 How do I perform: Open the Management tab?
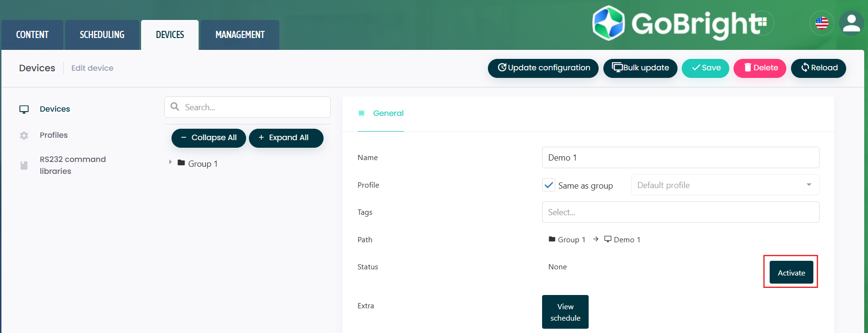(239, 35)
